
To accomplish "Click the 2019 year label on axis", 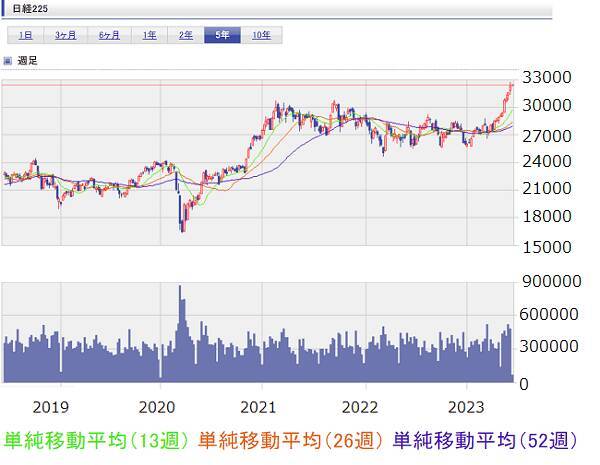I will 51,407.
